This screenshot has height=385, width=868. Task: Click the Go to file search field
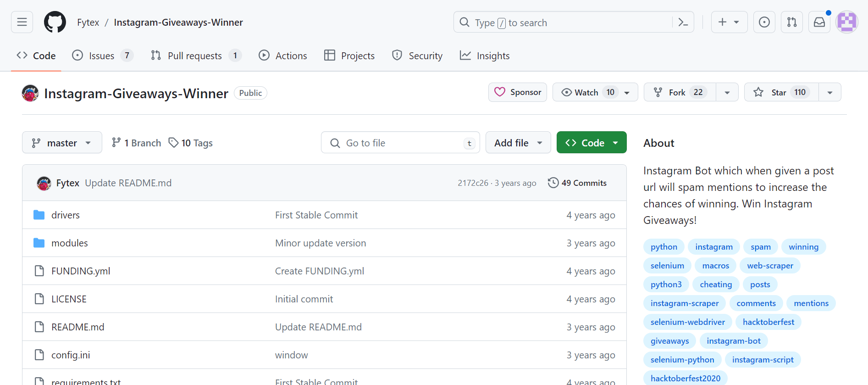click(399, 143)
